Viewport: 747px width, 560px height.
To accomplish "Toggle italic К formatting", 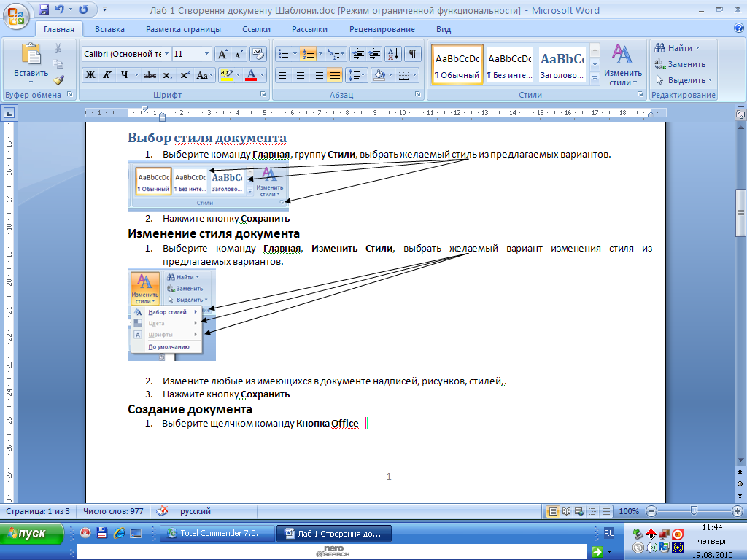I will coord(107,75).
